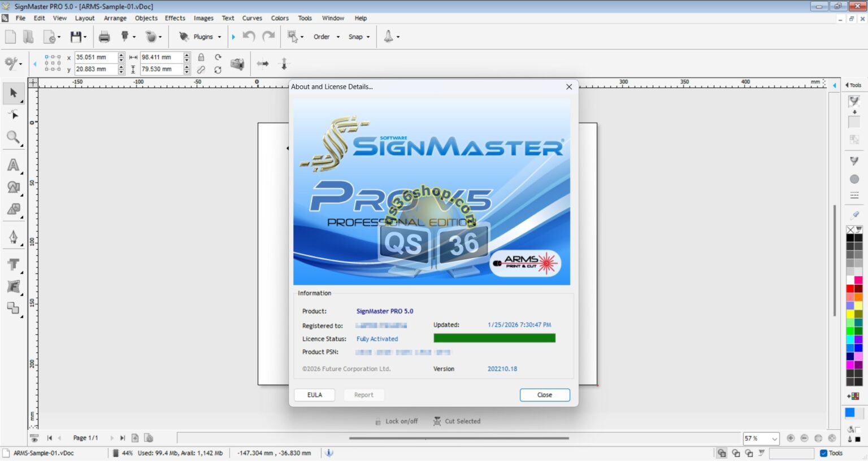Viewport: 868px width, 461px height.
Task: Open the Effects menu
Action: [x=175, y=18]
